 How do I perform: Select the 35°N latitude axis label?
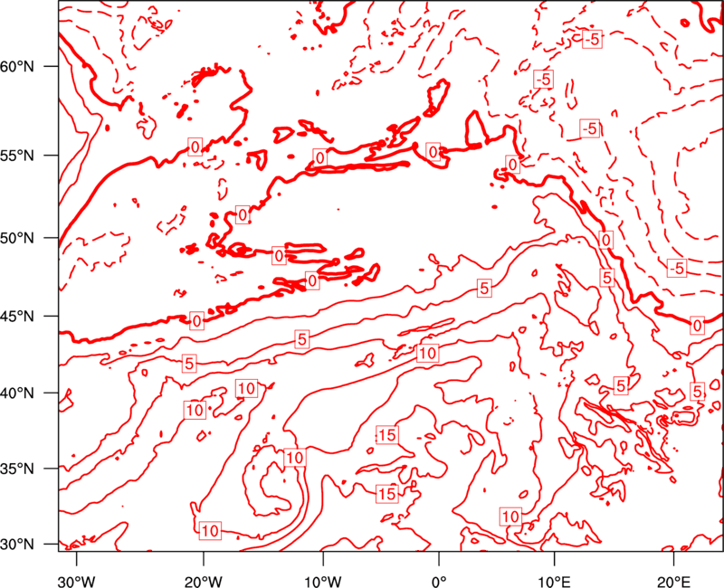[17, 469]
